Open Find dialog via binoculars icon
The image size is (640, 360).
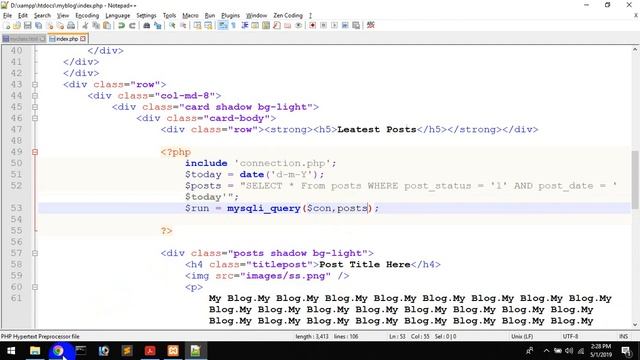pyautogui.click(x=147, y=25)
